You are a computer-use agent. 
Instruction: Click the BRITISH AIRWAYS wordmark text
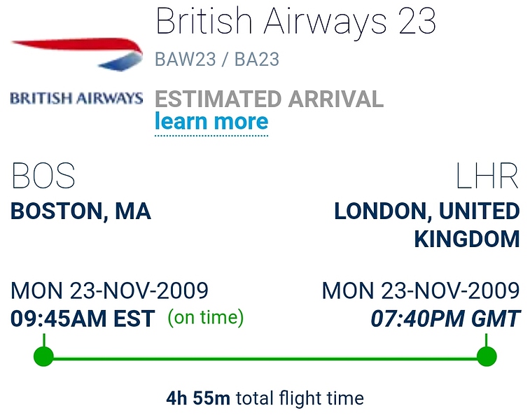[76, 98]
